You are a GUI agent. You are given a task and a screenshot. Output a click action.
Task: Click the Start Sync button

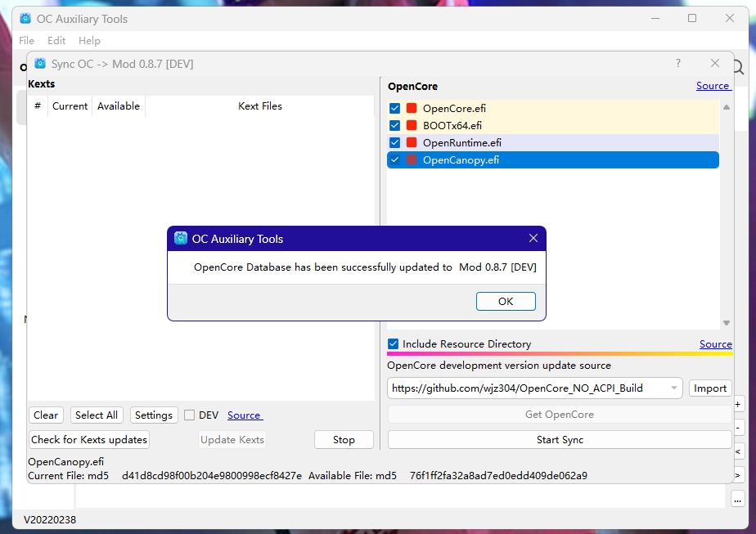pos(560,440)
